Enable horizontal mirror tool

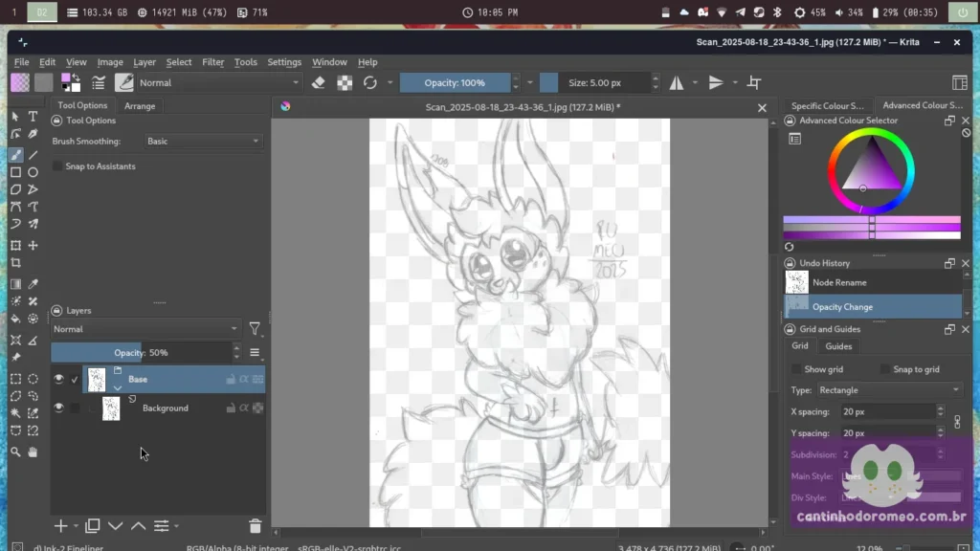[677, 82]
